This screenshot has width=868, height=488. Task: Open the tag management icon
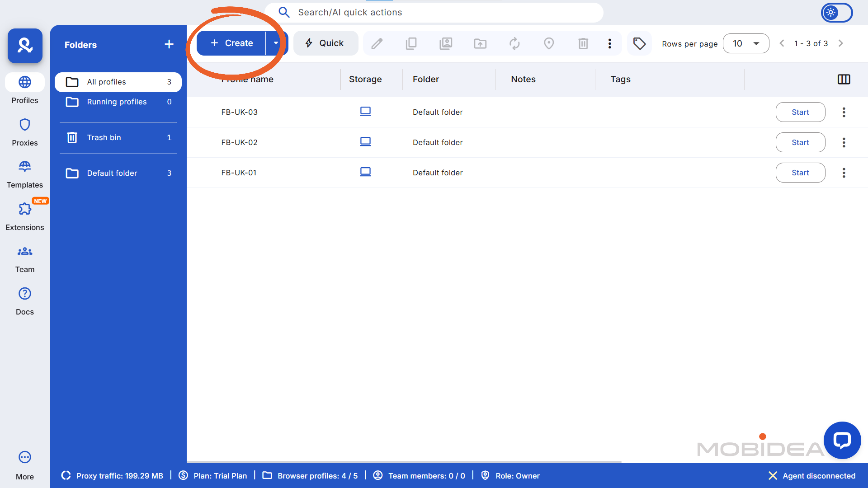[x=639, y=43]
